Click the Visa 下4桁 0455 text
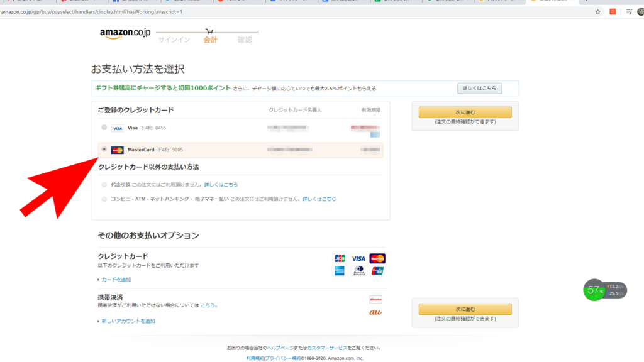The height and width of the screenshot is (362, 644). (147, 128)
